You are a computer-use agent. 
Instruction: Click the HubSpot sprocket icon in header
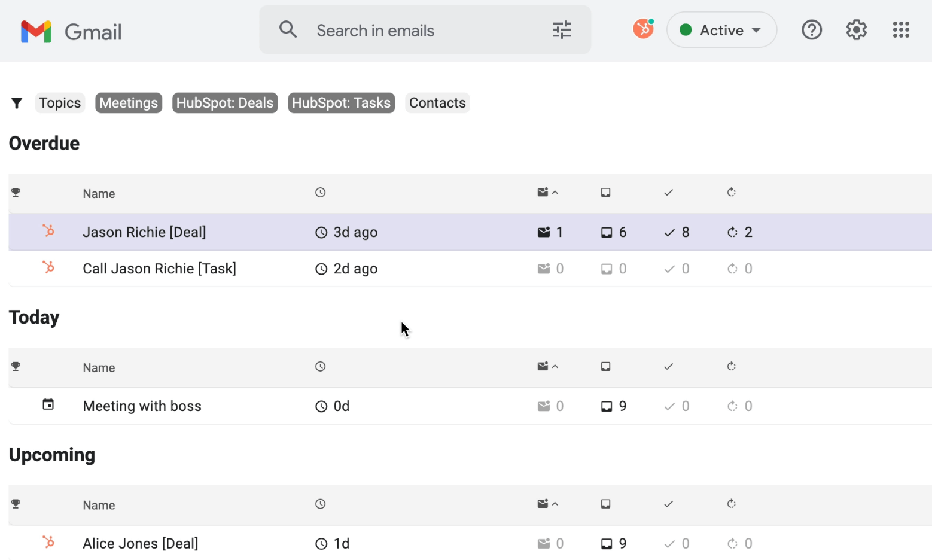point(643,29)
